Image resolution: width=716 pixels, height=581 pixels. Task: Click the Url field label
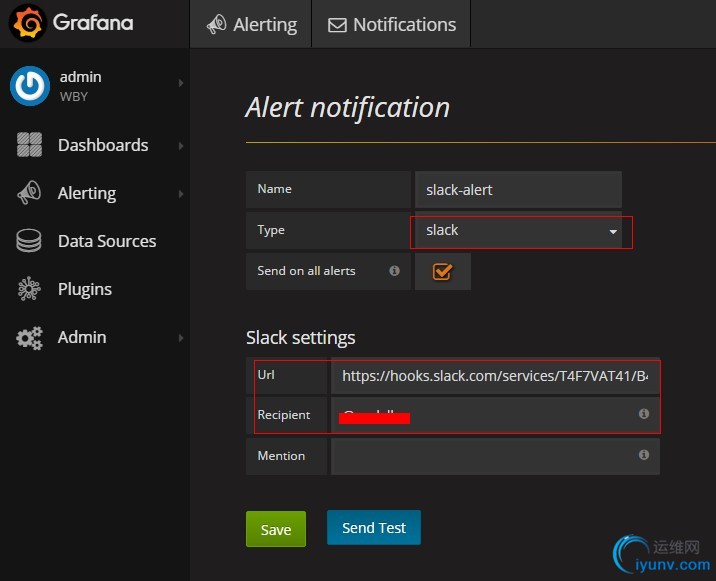pos(266,375)
